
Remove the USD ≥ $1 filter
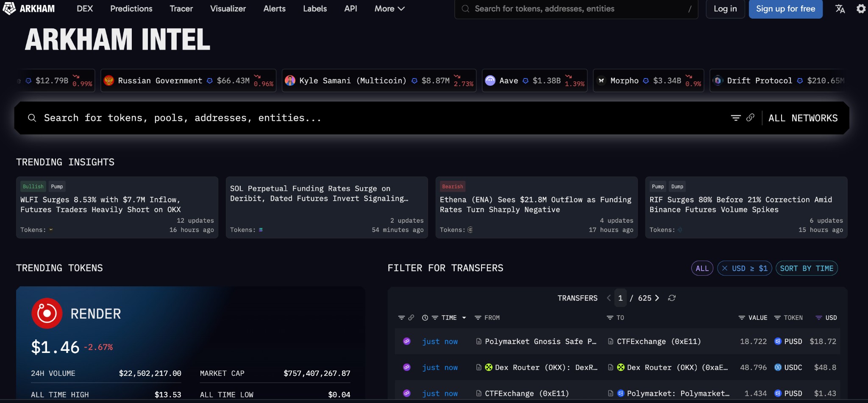(725, 268)
